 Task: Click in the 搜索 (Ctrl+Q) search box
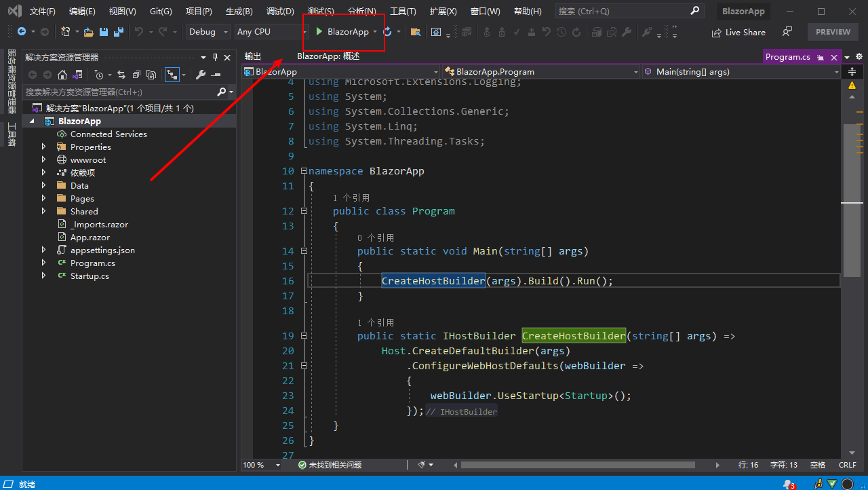[629, 11]
